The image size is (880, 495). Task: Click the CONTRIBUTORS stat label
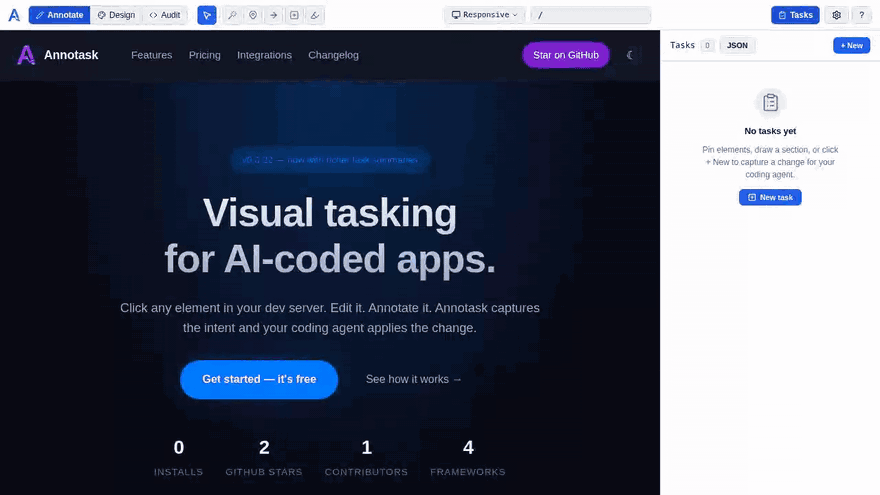click(366, 472)
